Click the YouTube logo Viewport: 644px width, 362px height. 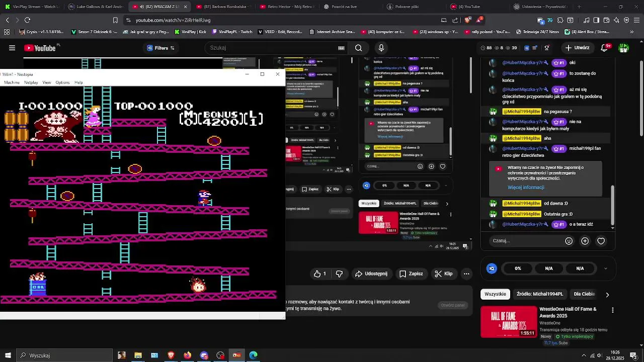coord(41,48)
